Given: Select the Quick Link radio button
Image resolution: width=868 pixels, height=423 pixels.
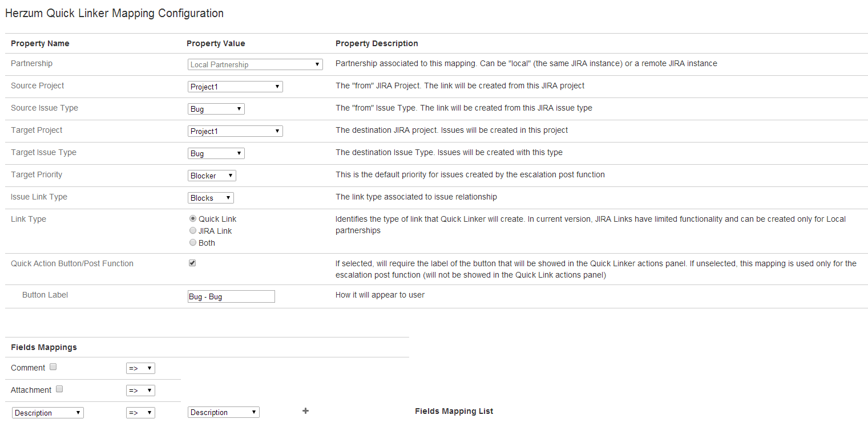Looking at the screenshot, I should [x=193, y=218].
